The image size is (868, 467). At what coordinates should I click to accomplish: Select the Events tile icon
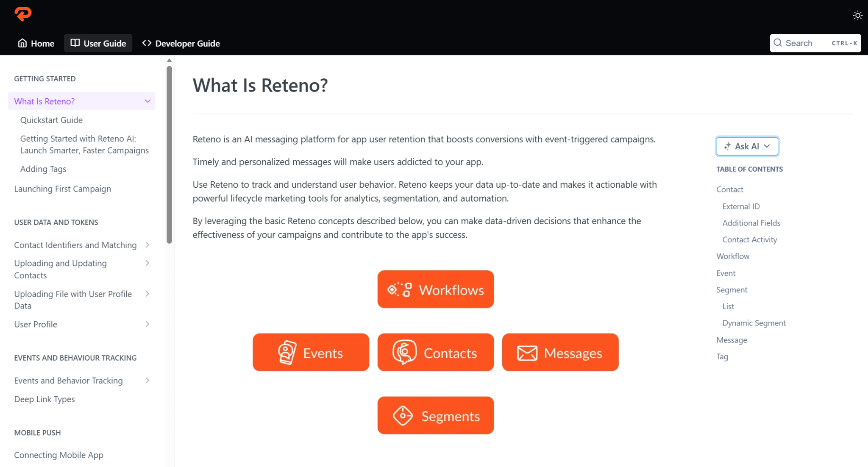(287, 352)
